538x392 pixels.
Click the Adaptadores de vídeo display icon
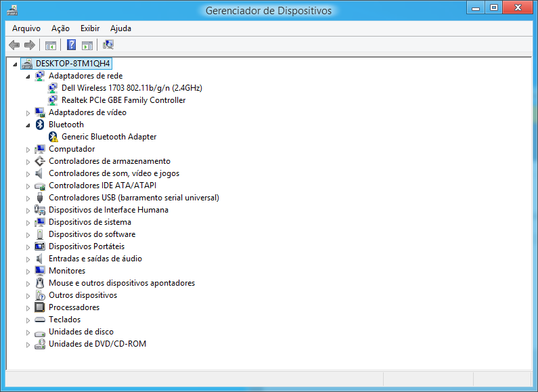point(40,112)
